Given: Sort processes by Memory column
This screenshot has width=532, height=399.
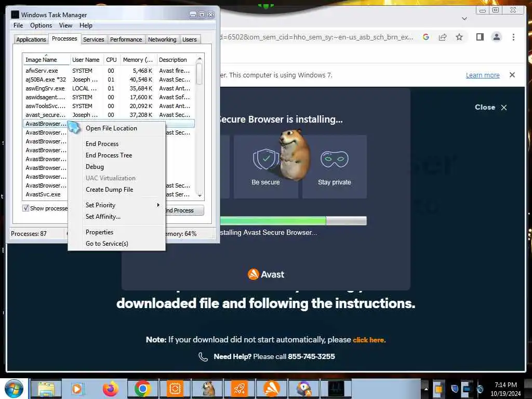Looking at the screenshot, I should pos(138,60).
